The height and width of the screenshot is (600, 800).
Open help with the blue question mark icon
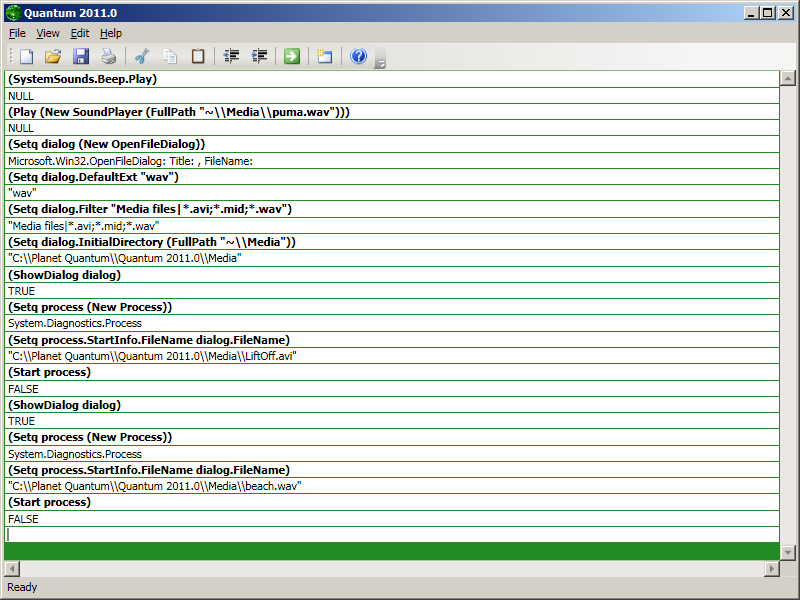point(359,56)
